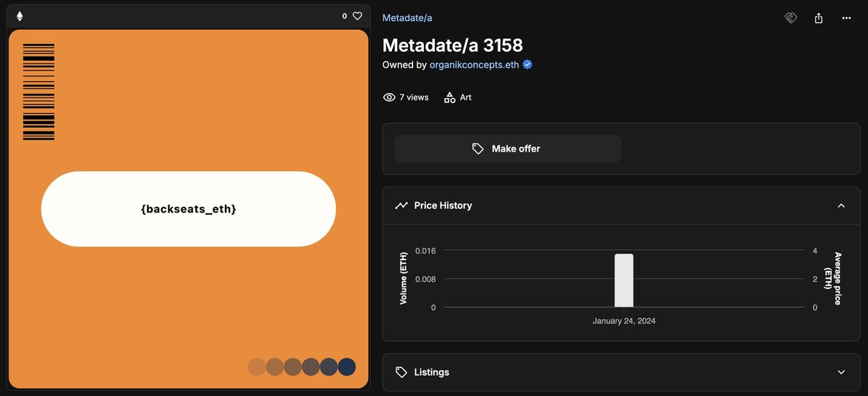
Task: Open the Metadate/a collection link
Action: click(x=407, y=17)
